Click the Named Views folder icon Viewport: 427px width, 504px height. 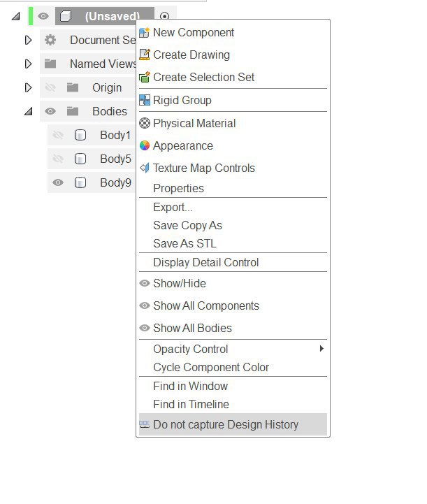(50, 64)
